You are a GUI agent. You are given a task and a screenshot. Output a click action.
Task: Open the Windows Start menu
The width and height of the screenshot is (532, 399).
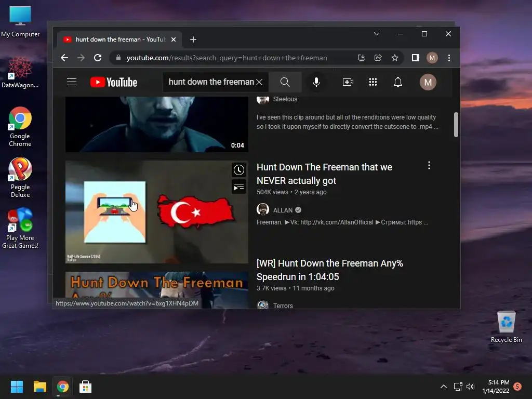(x=17, y=387)
